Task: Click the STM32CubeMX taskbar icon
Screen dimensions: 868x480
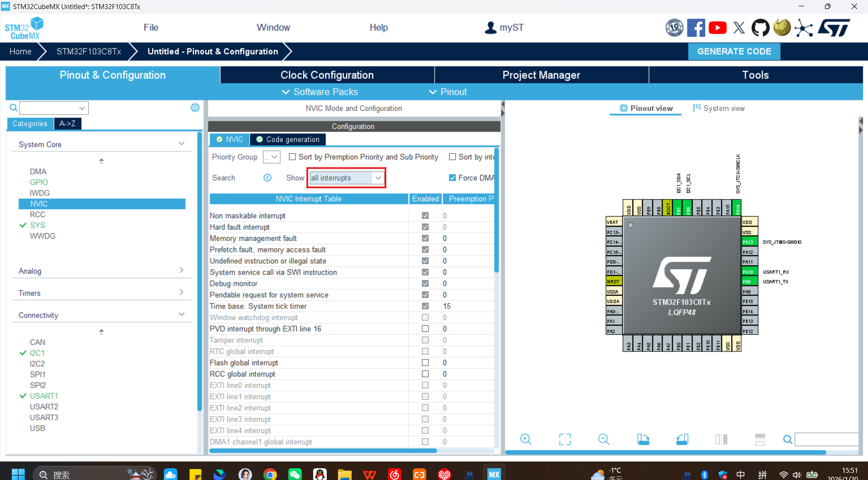Action: pos(494,474)
